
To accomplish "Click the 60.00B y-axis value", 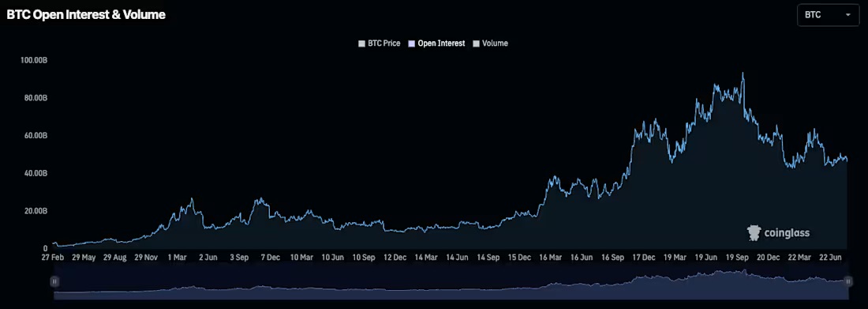I will coord(36,135).
